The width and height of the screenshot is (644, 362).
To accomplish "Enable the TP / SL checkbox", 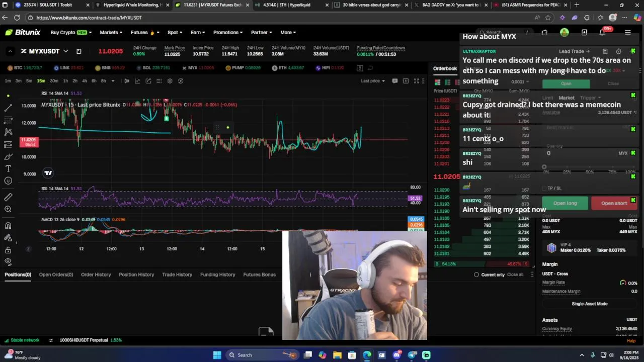I will (x=544, y=189).
